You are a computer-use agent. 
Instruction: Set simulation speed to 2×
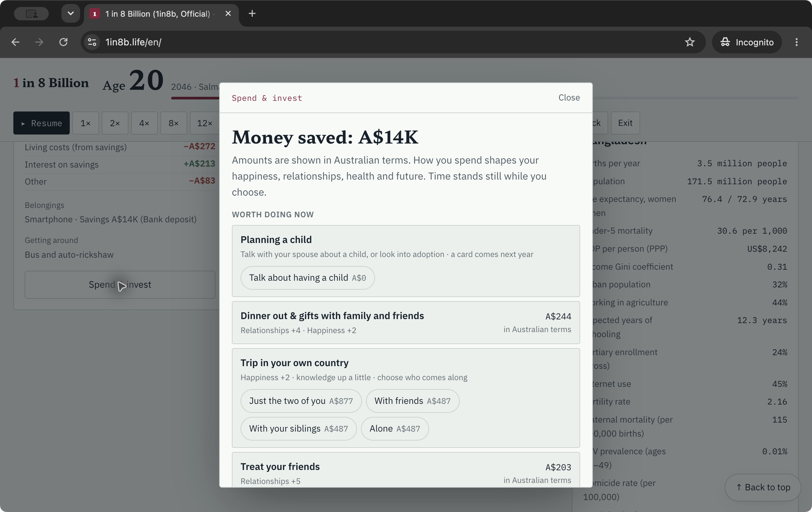tap(115, 123)
